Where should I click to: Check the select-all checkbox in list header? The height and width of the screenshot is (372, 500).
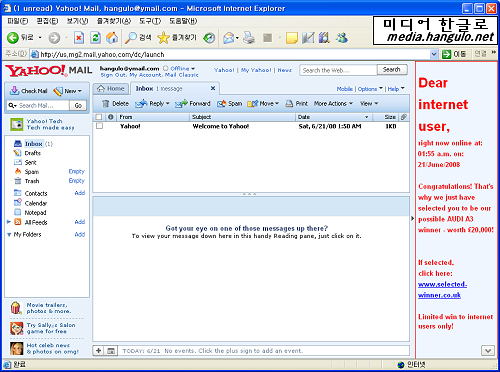point(99,117)
